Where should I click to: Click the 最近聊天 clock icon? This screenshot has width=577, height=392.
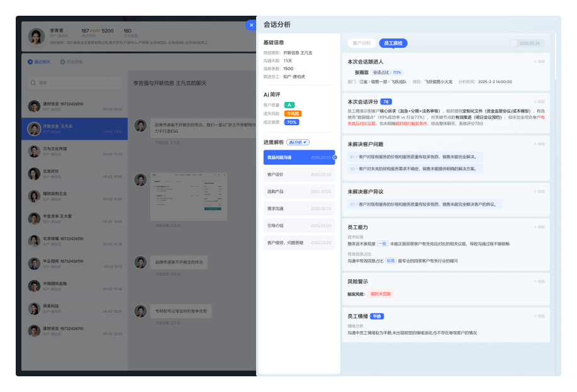point(30,62)
